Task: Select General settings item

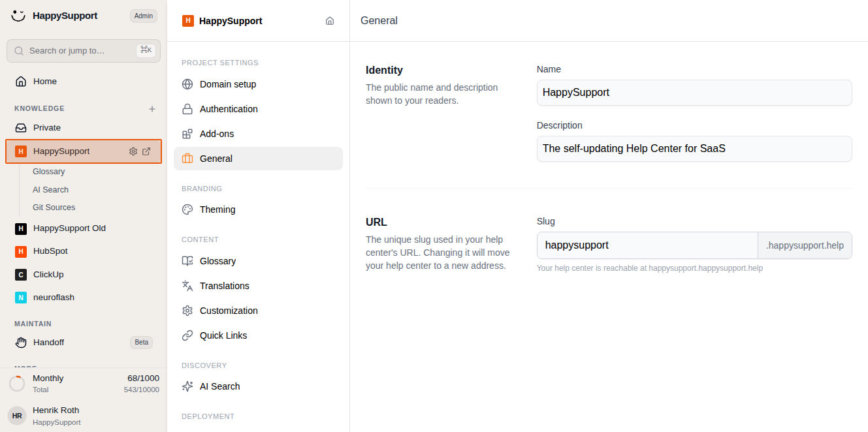Action: 258,159
